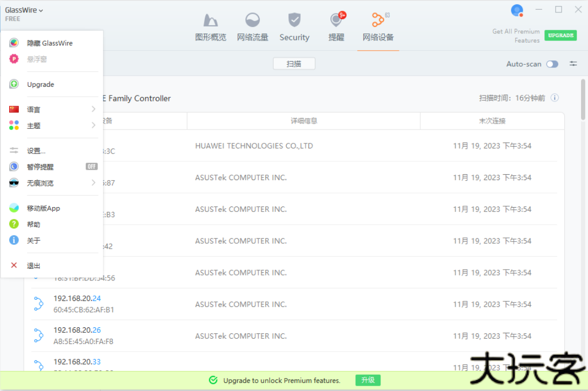Click Upgrade to unlock Premium features text

pos(282,381)
